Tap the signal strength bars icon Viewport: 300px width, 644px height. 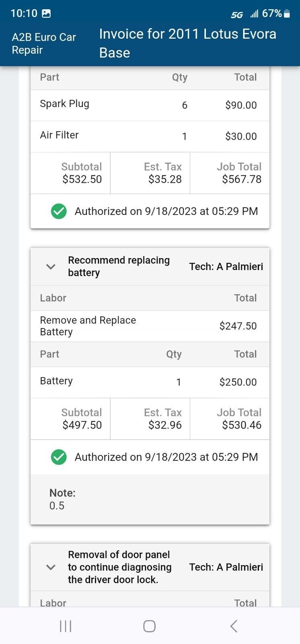pyautogui.click(x=254, y=14)
